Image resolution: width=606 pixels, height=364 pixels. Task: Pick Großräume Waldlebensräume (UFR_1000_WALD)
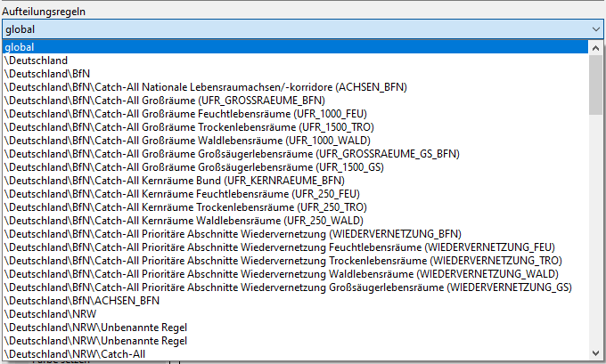coord(295,141)
